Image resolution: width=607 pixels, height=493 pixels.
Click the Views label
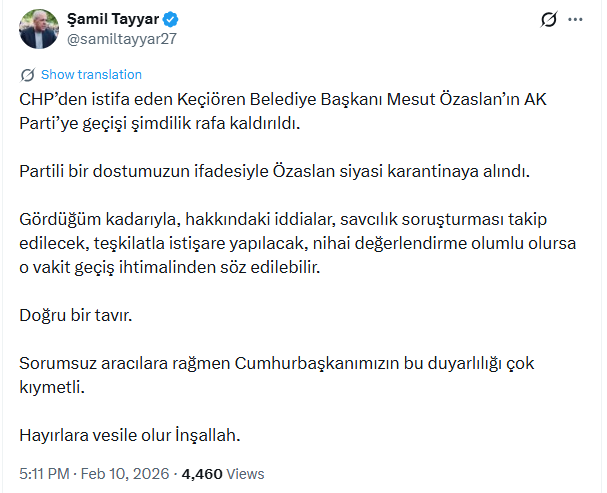tap(247, 473)
